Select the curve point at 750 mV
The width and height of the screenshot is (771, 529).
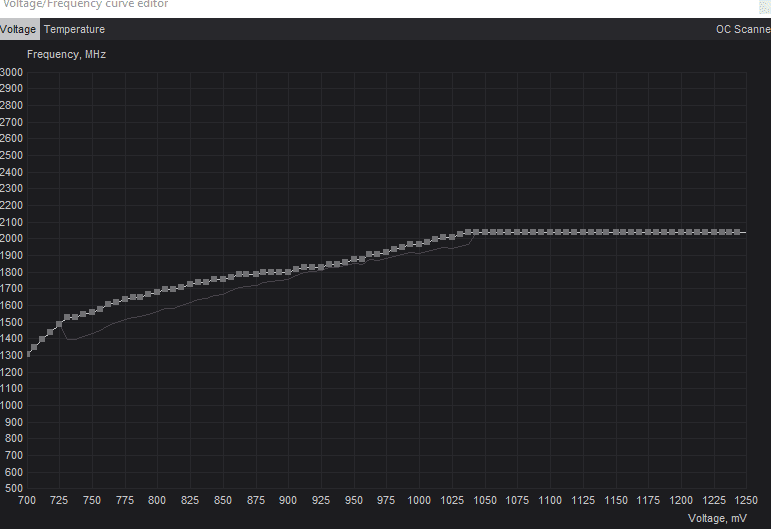coord(92,312)
